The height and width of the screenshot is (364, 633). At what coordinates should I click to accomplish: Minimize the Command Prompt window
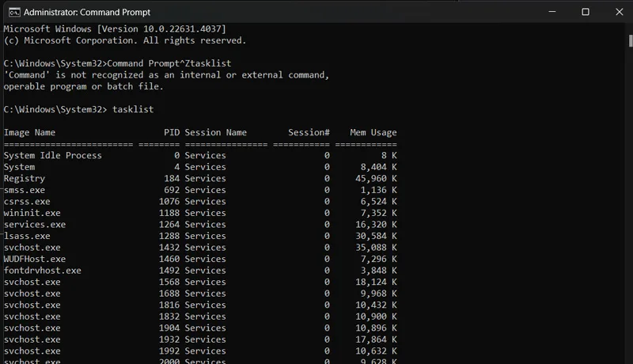tap(552, 12)
